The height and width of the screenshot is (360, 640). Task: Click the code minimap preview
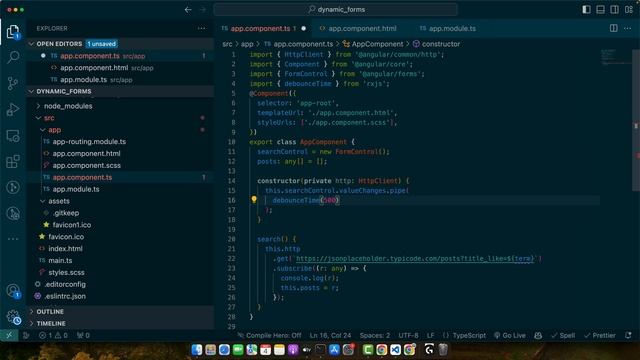point(616,57)
